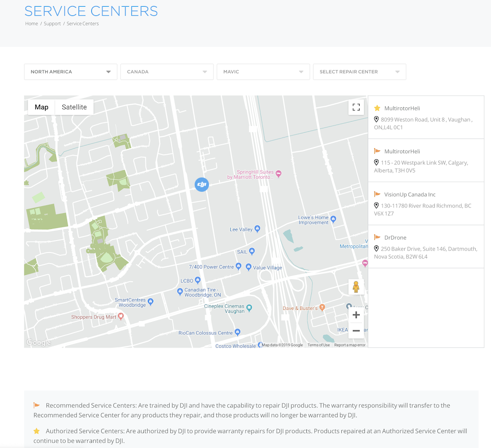Click the IKEA label on the map
This screenshot has height=448, width=491.
(x=342, y=330)
